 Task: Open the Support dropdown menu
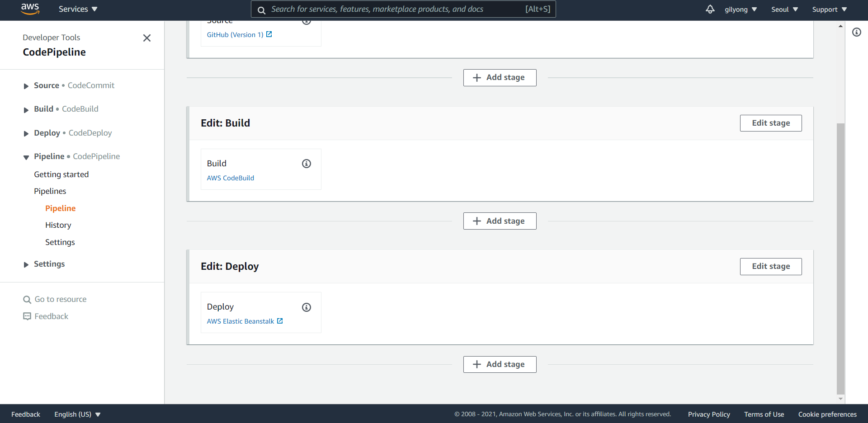830,9
